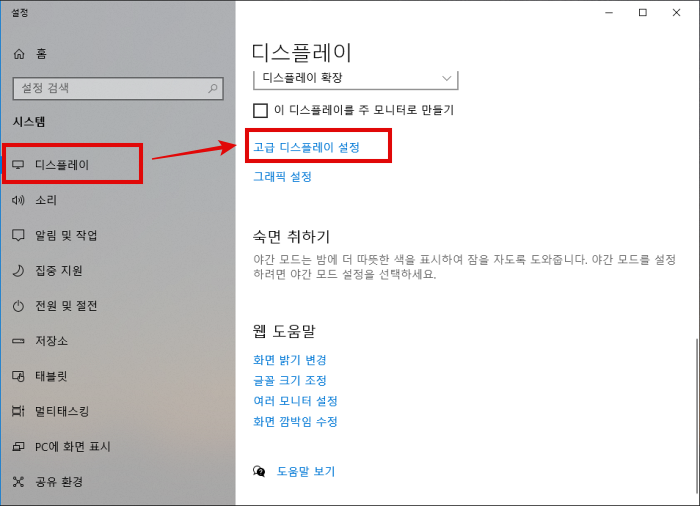
Task: Click the 전원 및 절전 power icon
Action: point(18,306)
